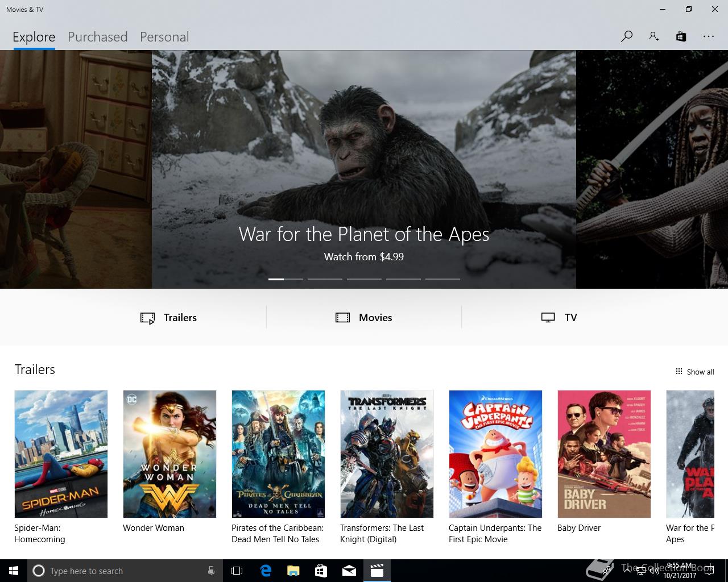The image size is (728, 582).
Task: Switch to the Purchased tab
Action: pyautogui.click(x=97, y=37)
